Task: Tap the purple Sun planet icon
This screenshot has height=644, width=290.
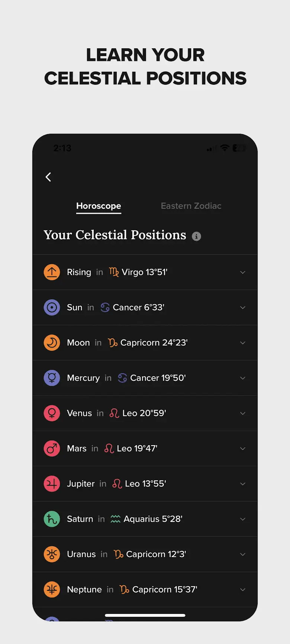Action: point(52,307)
